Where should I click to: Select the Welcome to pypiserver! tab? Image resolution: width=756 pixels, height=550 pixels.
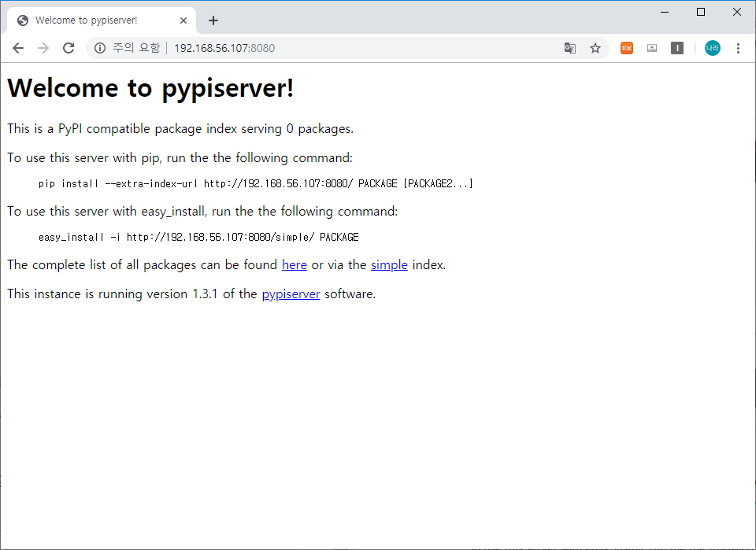(102, 20)
